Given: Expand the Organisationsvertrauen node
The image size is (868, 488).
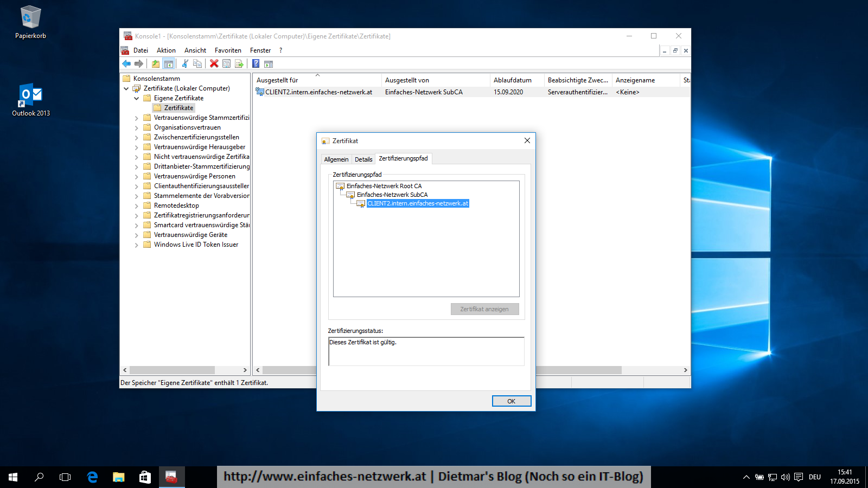Looking at the screenshot, I should [x=137, y=127].
